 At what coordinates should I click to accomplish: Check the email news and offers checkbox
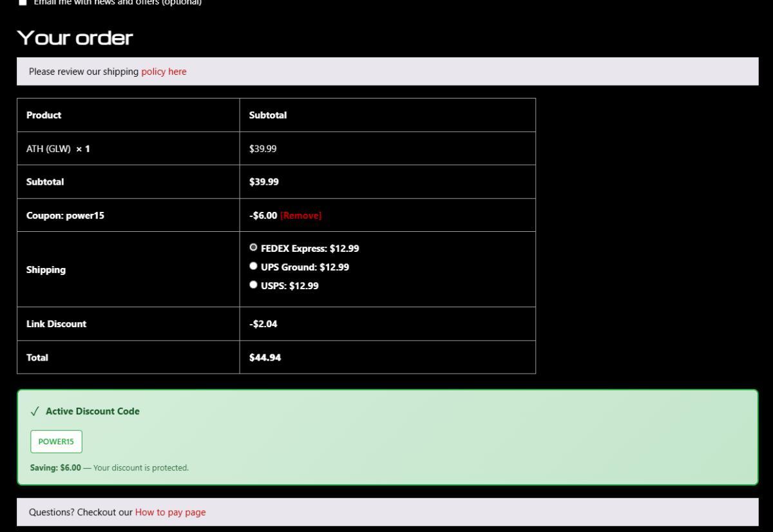[x=23, y=3]
